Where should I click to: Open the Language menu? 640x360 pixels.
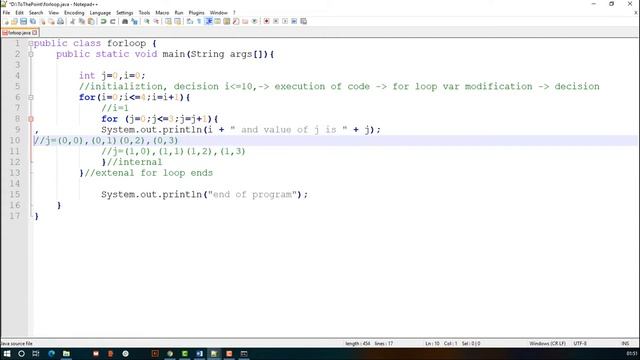click(100, 13)
